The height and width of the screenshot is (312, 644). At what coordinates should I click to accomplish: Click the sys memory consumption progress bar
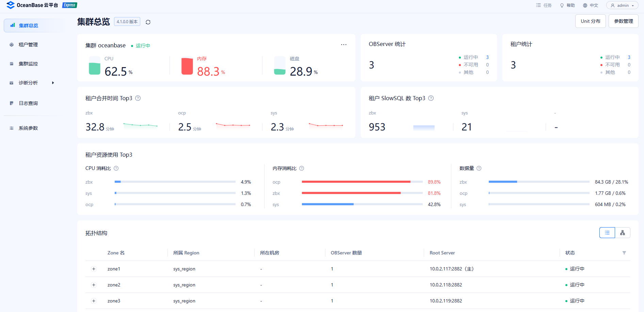362,204
